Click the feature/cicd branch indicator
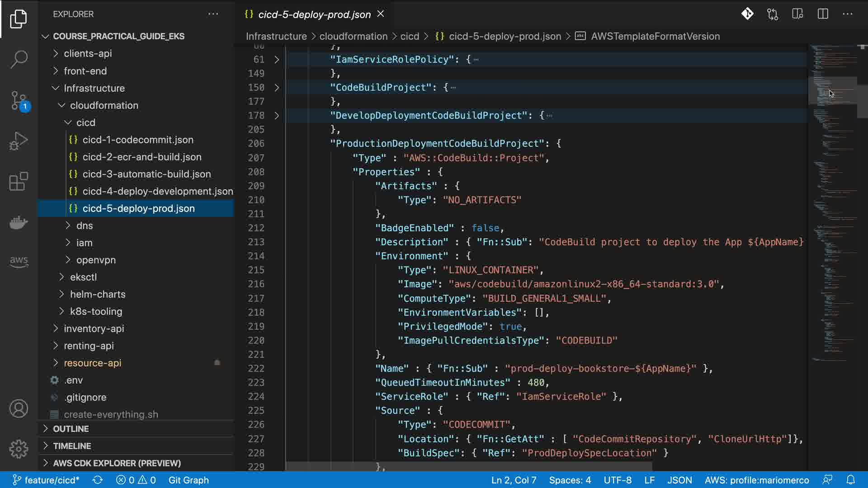This screenshot has height=488, width=868. click(x=46, y=480)
